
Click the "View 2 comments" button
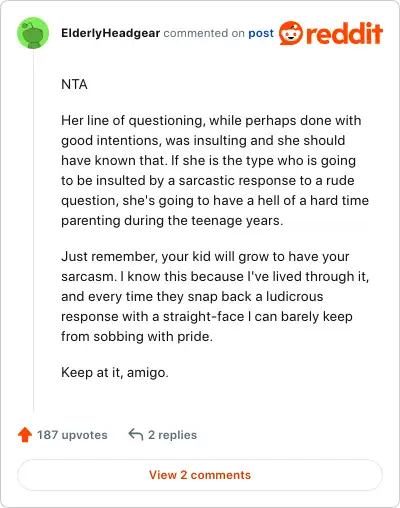[200, 475]
